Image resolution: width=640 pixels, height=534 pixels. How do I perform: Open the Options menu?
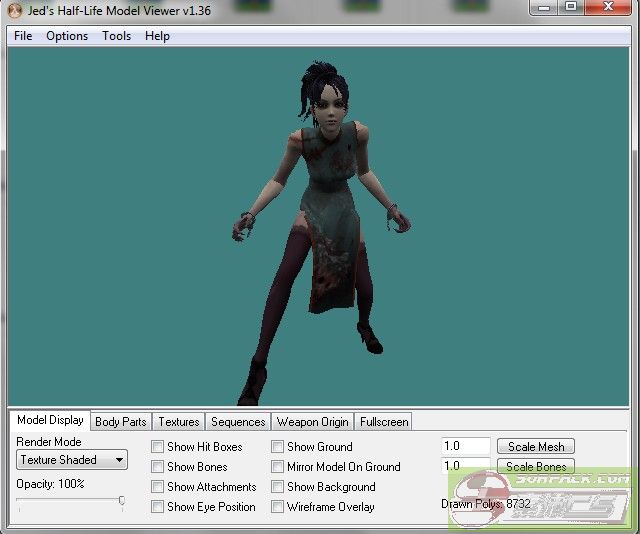click(x=67, y=36)
